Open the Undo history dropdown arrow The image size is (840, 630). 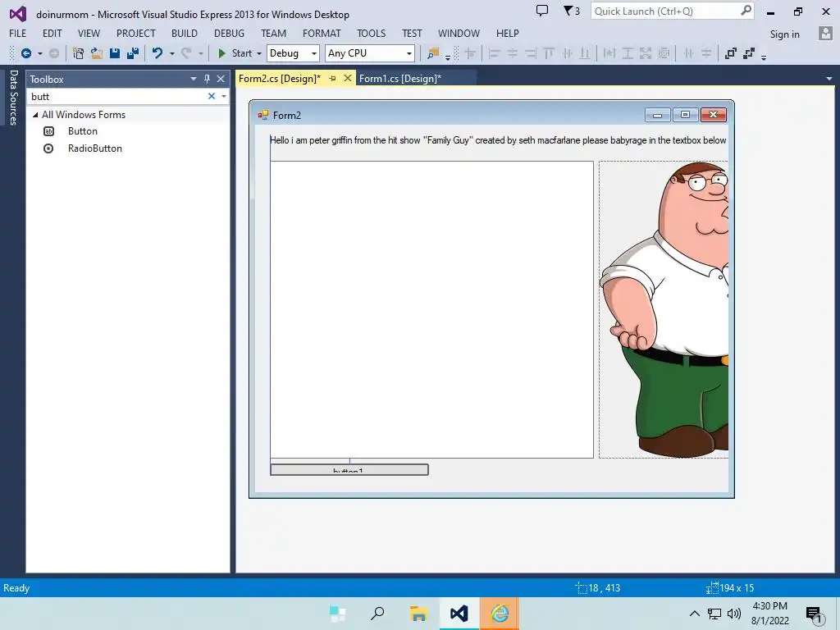172,53
